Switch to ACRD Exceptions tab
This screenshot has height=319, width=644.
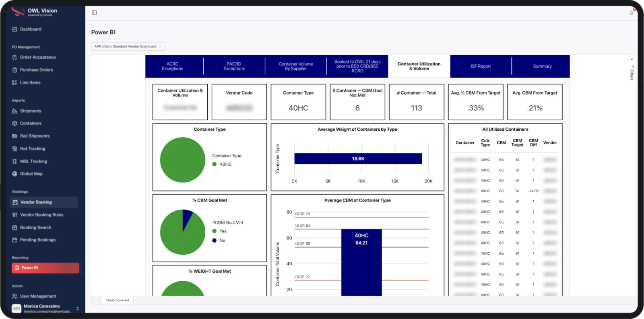point(172,66)
